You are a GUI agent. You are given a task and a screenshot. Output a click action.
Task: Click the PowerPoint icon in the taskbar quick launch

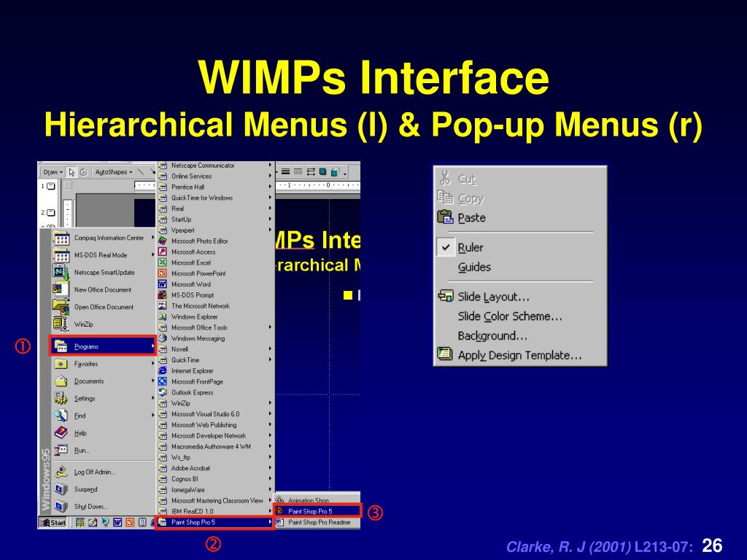pos(130,522)
